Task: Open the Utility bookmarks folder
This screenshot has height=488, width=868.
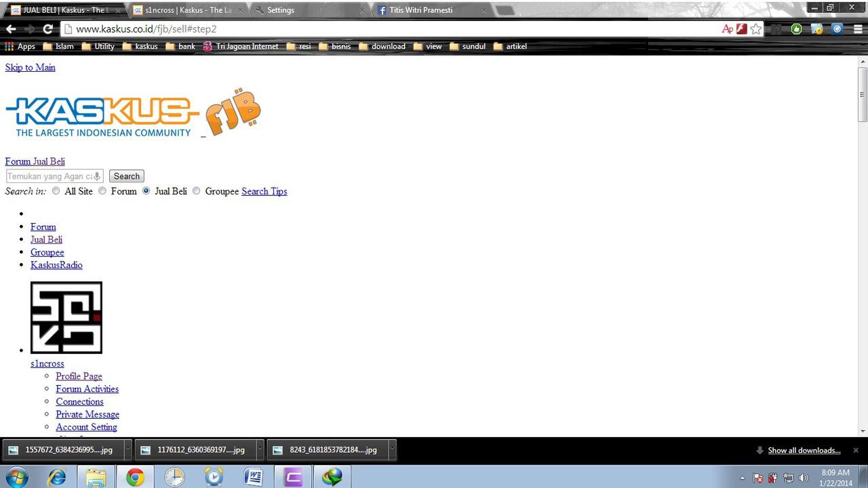Action: (98, 46)
